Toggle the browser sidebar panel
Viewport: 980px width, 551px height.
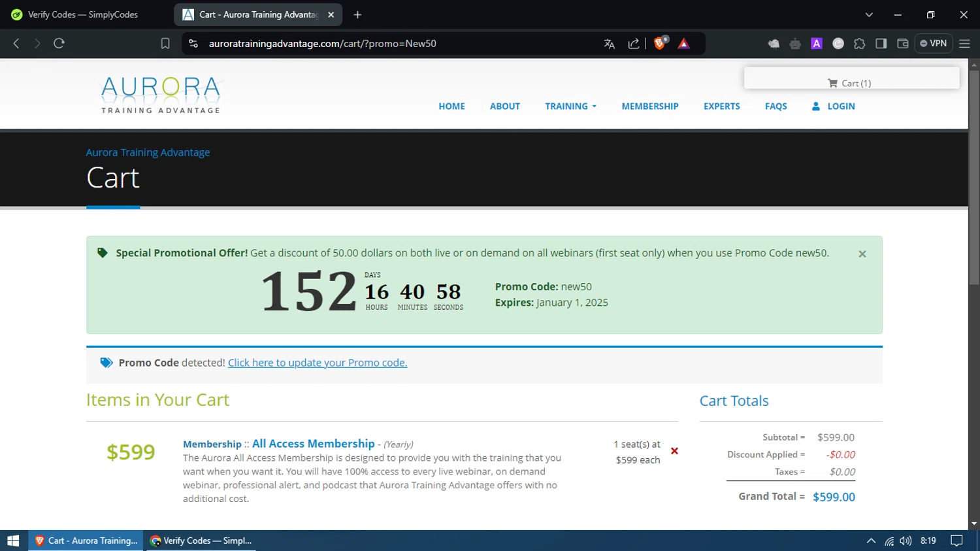(881, 44)
